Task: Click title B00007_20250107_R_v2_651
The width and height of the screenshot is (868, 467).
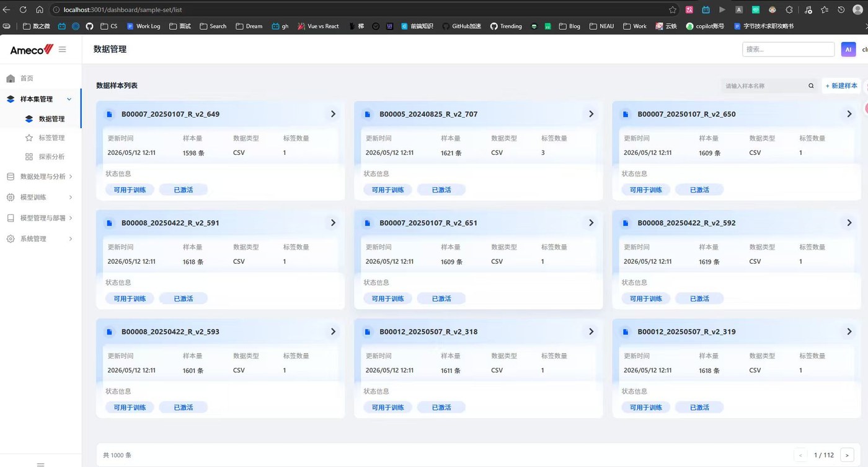Action: 428,223
